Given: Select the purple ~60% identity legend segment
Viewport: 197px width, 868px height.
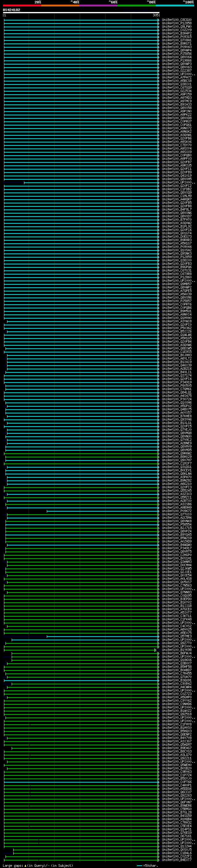Looking at the screenshot, I should coord(98,6).
